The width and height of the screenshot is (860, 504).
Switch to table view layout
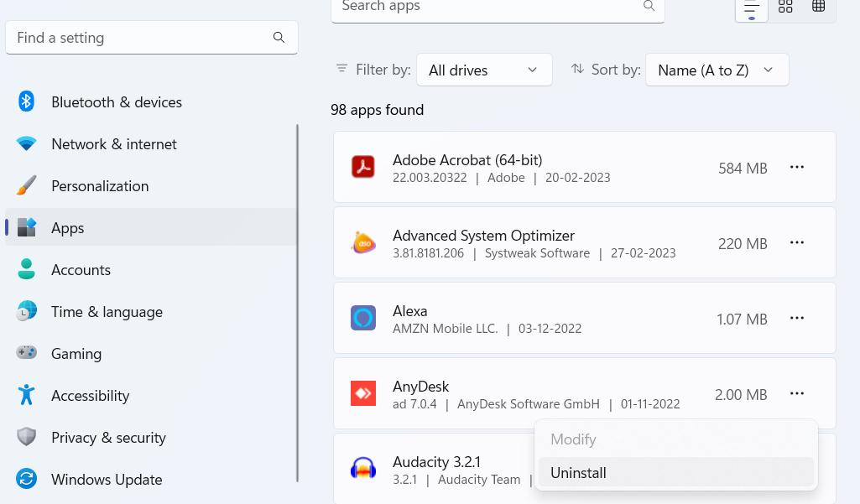pos(818,7)
